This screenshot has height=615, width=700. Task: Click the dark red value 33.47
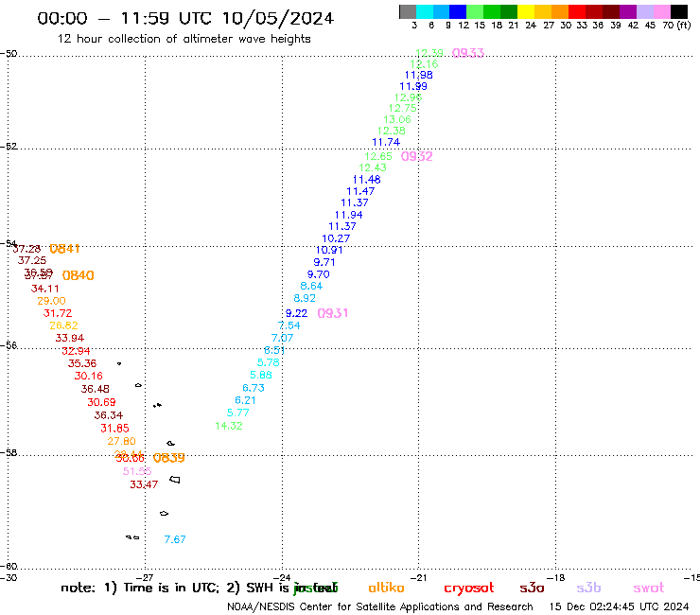(x=144, y=484)
